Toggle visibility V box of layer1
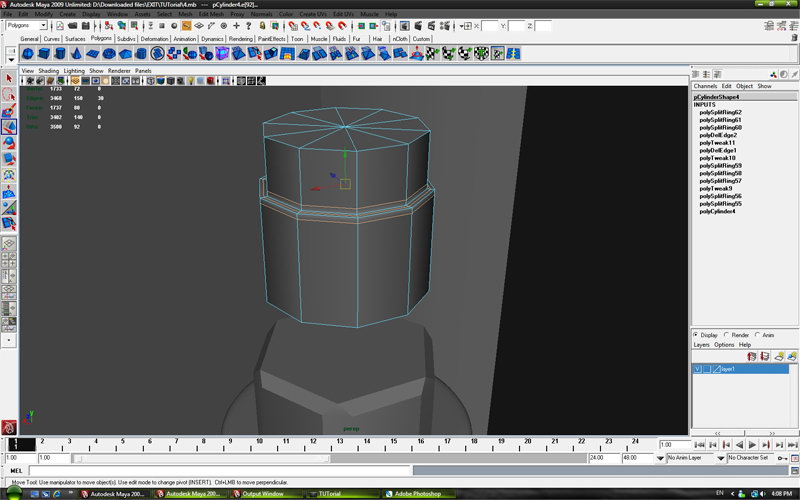 [697, 369]
